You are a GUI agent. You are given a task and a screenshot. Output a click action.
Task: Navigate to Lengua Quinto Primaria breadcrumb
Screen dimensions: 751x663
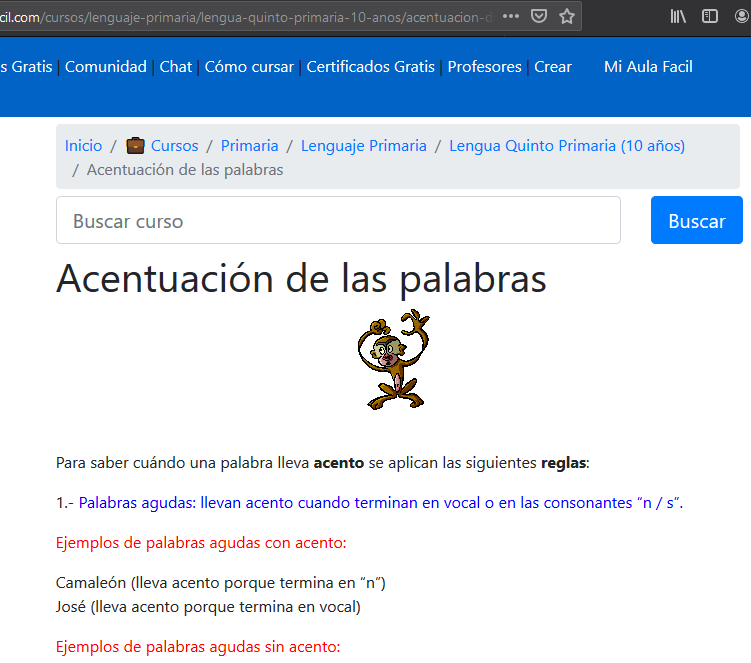[567, 146]
